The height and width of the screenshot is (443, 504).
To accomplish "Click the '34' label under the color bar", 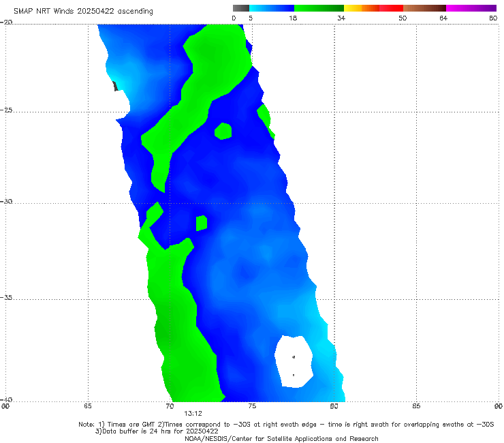I will (x=341, y=18).
